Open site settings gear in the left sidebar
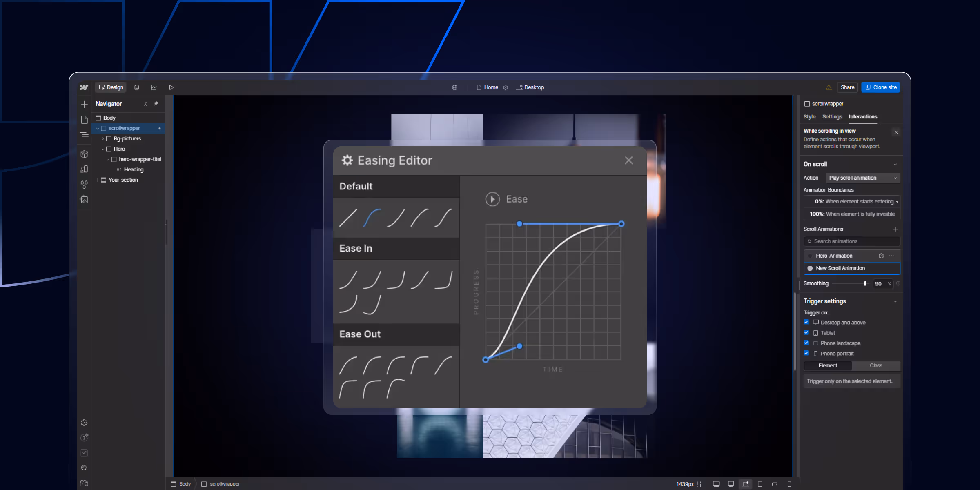980x490 pixels. pyautogui.click(x=84, y=423)
